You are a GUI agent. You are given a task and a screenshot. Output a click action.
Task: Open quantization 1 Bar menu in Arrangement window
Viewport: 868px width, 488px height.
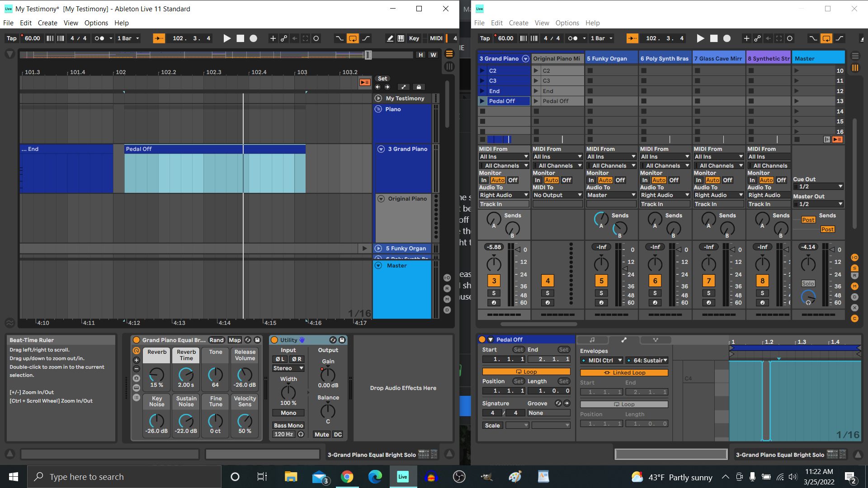128,38
